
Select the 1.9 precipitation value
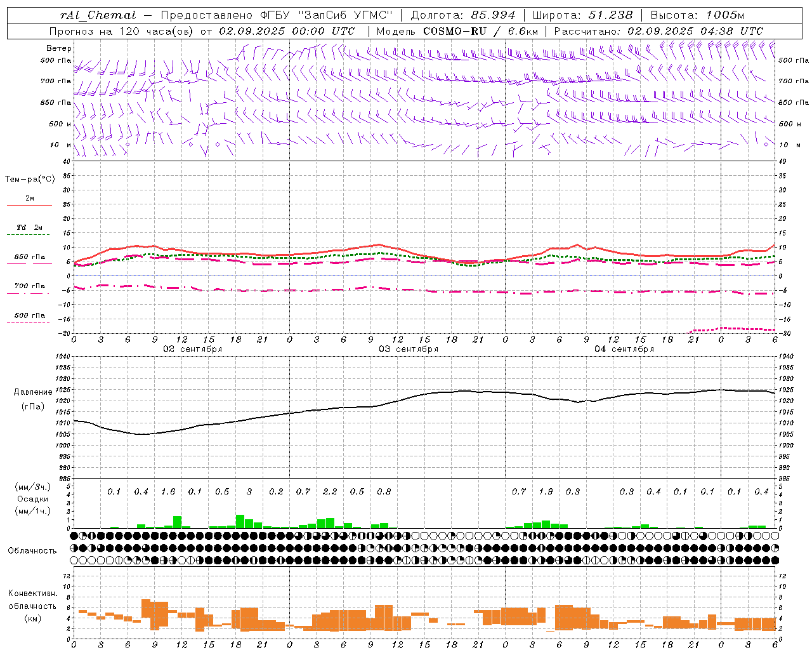[546, 492]
